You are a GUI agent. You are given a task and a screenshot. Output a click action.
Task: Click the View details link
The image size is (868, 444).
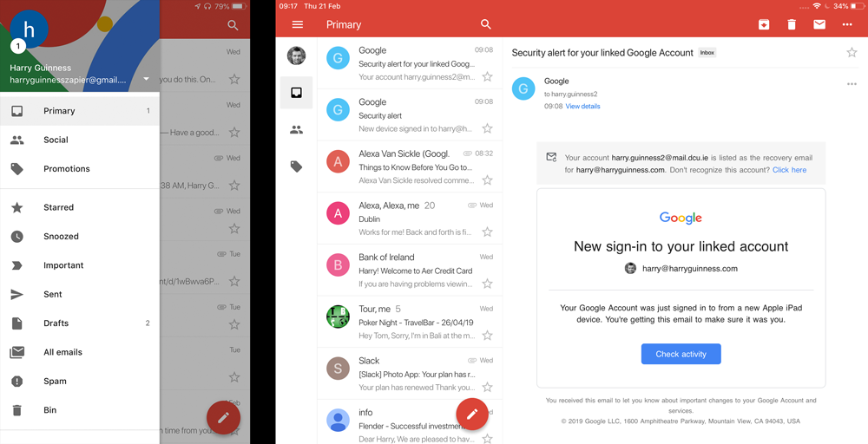point(582,106)
